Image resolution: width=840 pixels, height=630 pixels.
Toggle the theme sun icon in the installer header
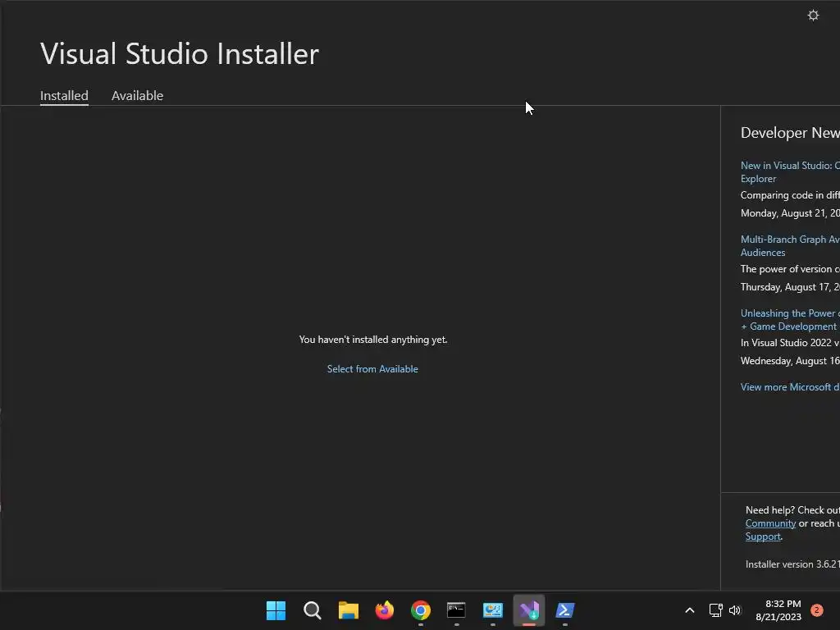pyautogui.click(x=813, y=15)
